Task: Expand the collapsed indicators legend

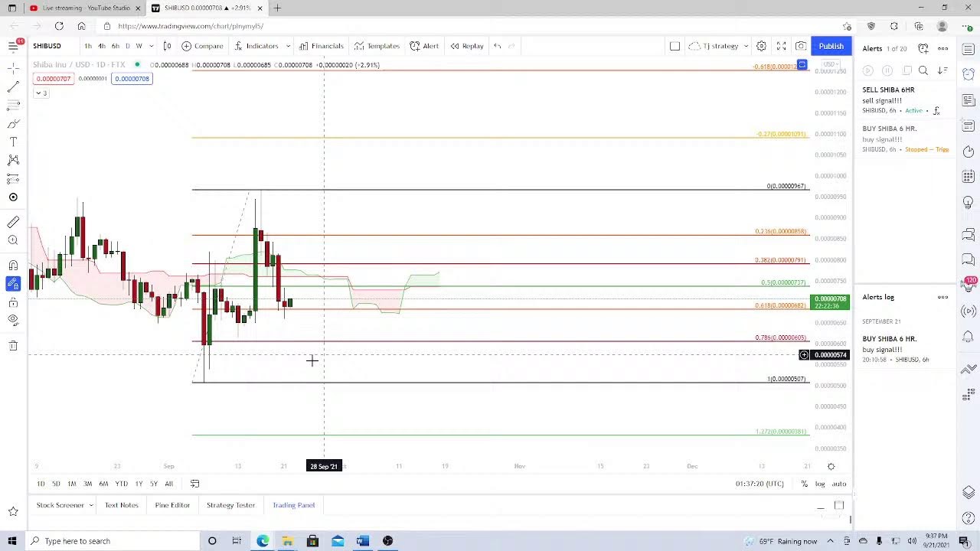Action: [x=40, y=93]
